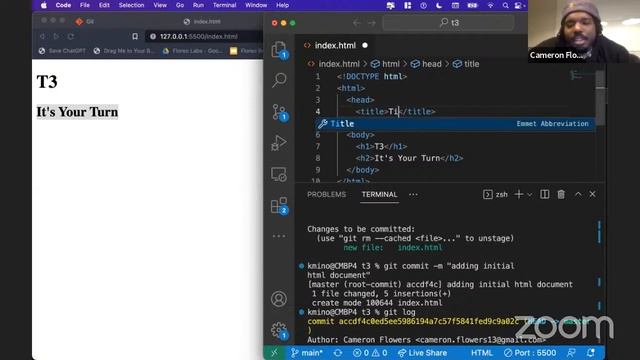Open the Help menu

pos(282,5)
